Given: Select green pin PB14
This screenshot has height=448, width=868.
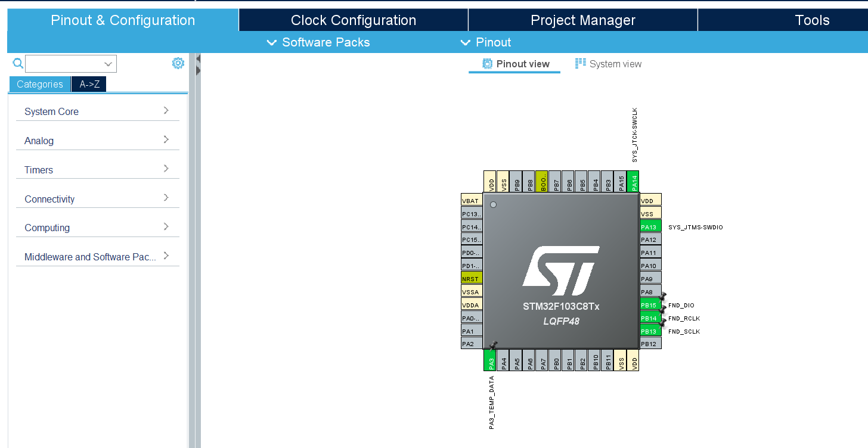Looking at the screenshot, I should pyautogui.click(x=650, y=318).
